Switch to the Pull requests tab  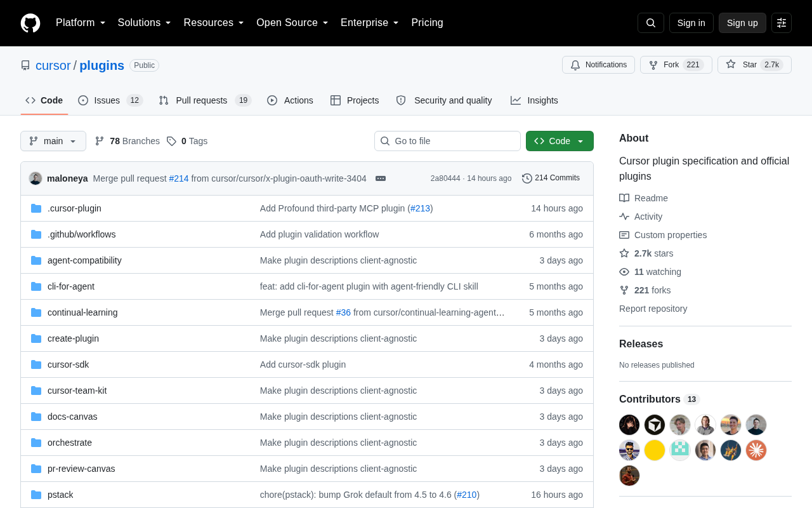click(205, 100)
